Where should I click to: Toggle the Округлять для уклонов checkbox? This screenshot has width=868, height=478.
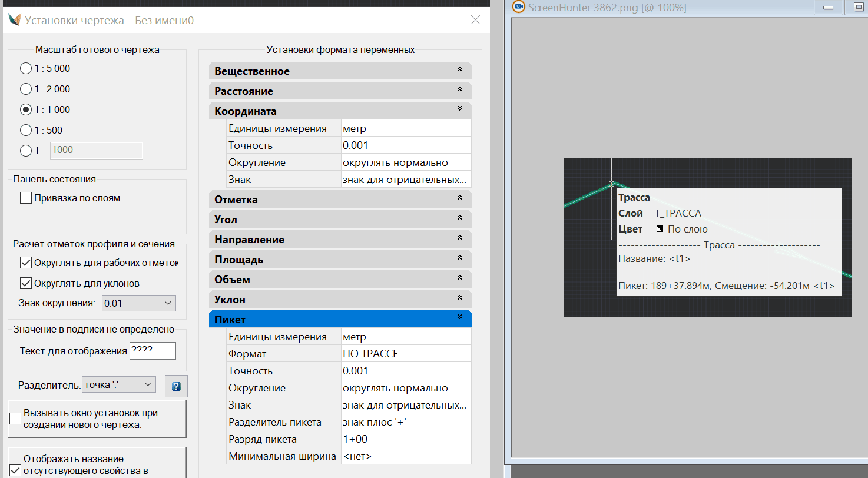click(26, 283)
